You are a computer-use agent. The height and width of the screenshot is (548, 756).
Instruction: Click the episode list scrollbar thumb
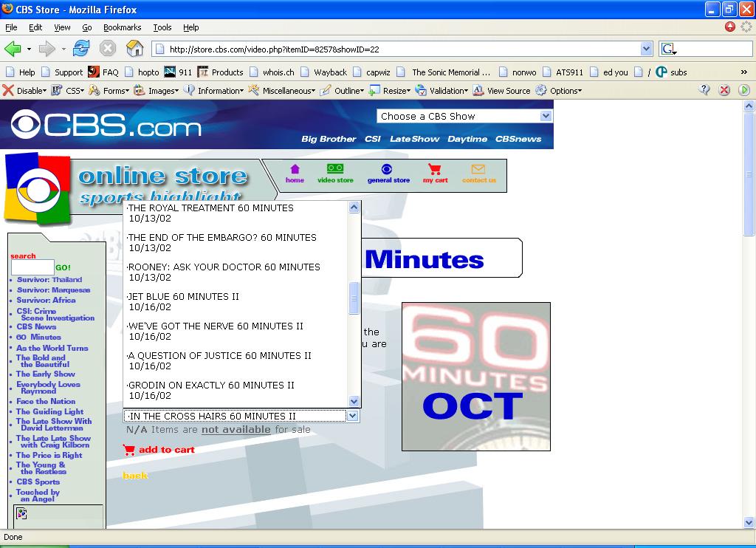[354, 298]
